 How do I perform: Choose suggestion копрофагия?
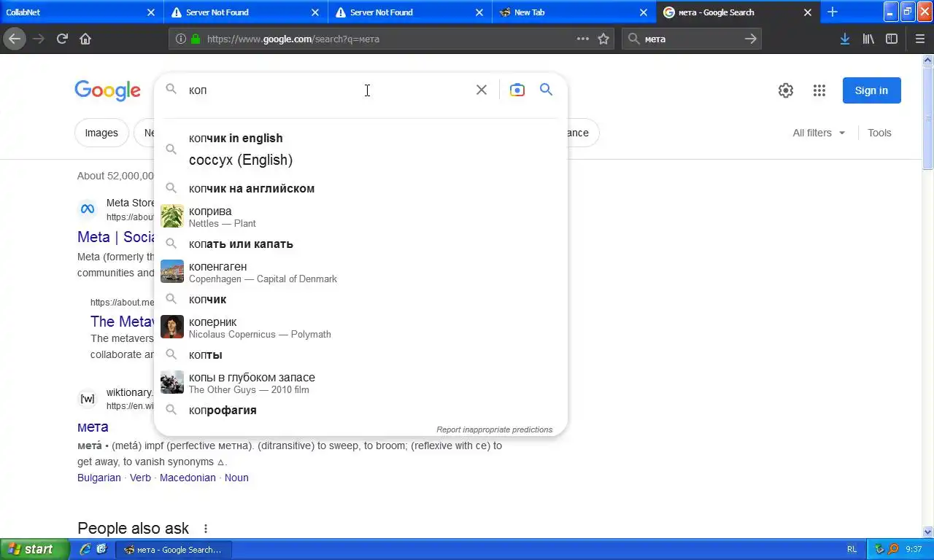360,410
